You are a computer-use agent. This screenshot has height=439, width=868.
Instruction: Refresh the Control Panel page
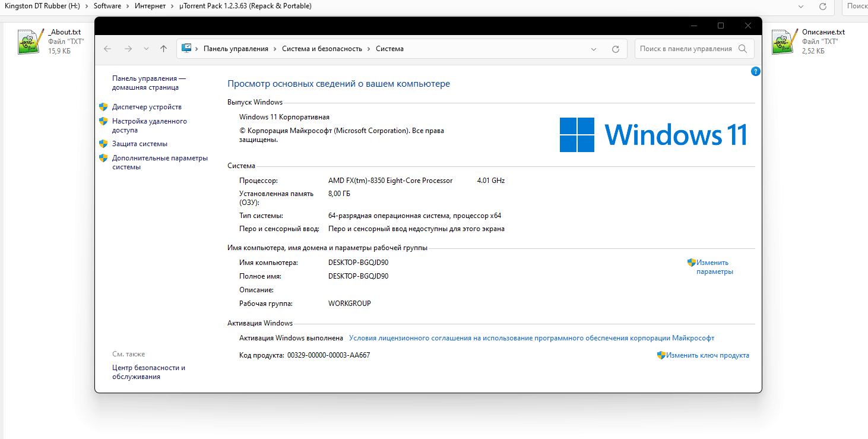[616, 49]
